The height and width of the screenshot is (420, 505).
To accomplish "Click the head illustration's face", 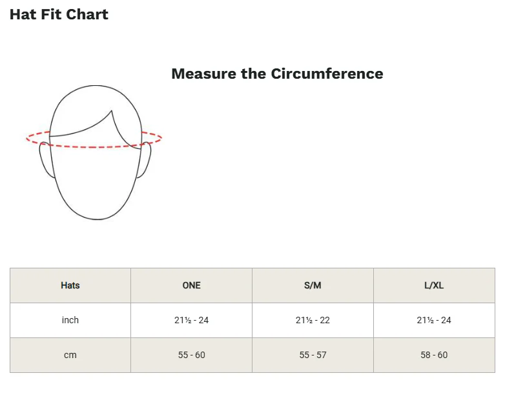I will click(96, 181).
